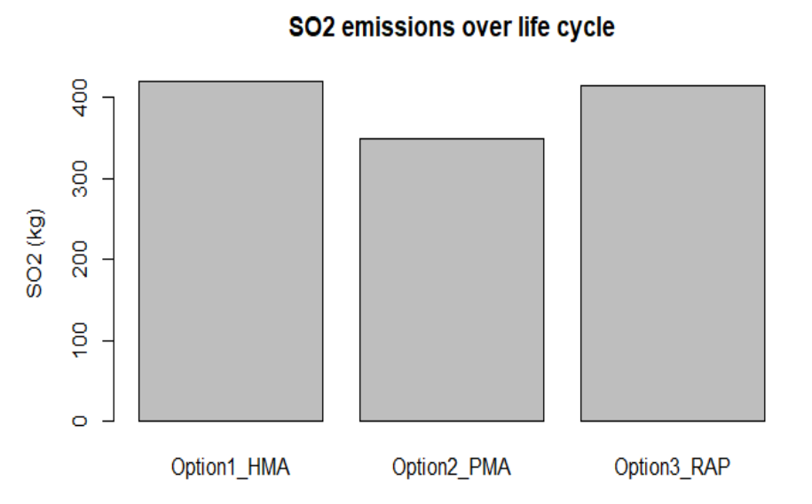The height and width of the screenshot is (504, 812).
Task: Click the 200 tick label
Action: 79,259
